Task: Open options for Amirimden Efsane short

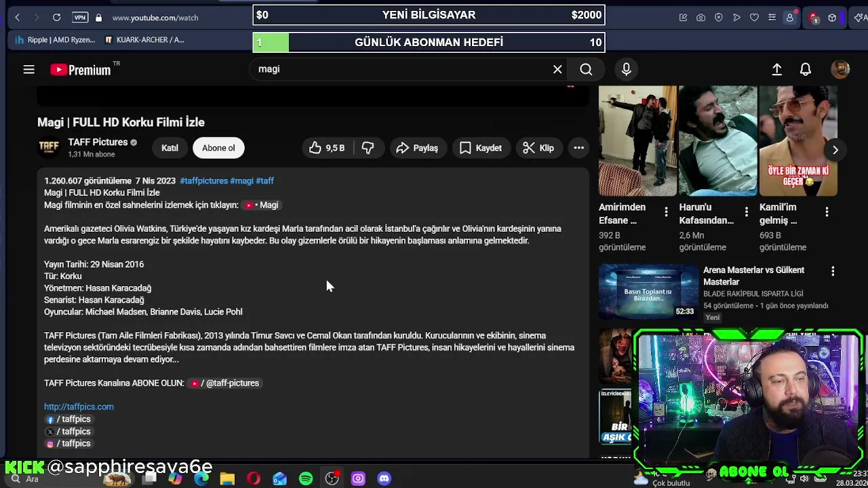Action: coord(666,213)
